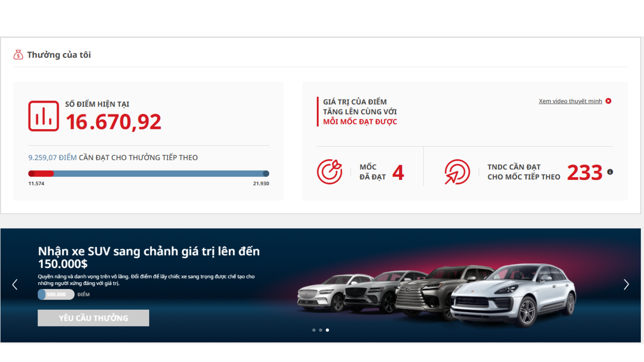Image resolution: width=644 pixels, height=362 pixels.
Task: Click the 500.000 points progress pill
Action: click(x=56, y=294)
